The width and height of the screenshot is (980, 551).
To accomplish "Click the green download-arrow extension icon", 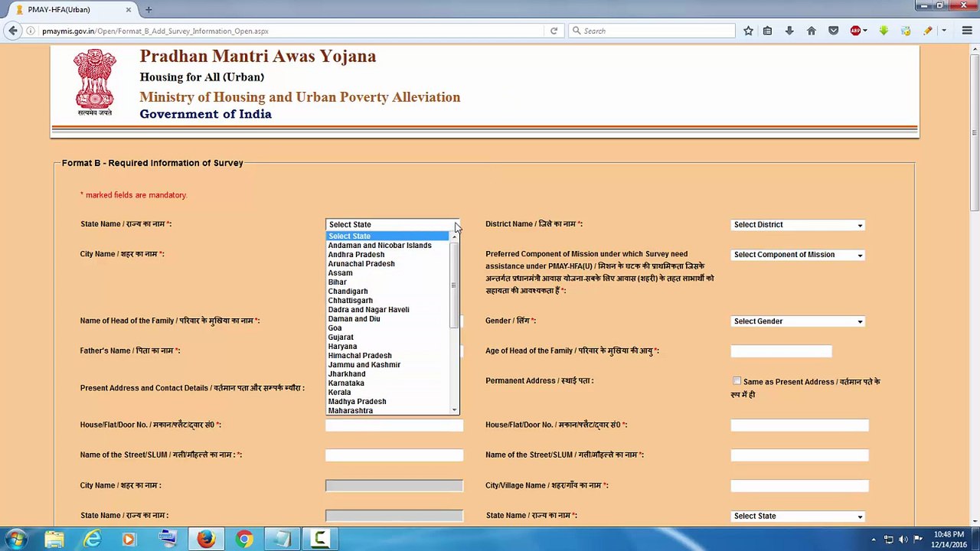I will point(884,31).
